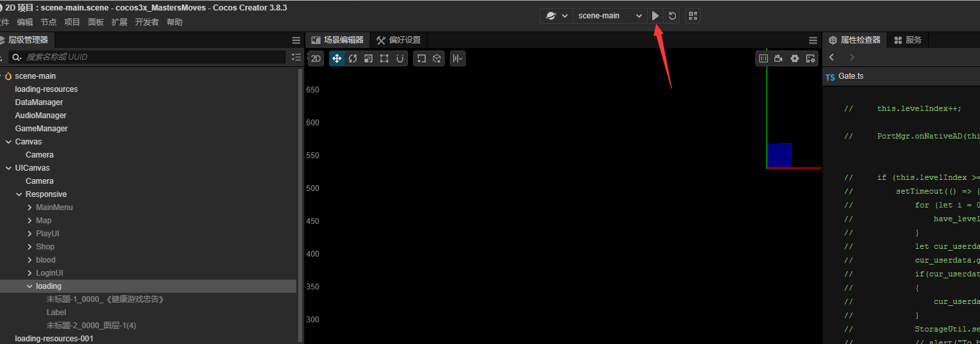The width and height of the screenshot is (980, 344).
Task: Click the scene camera icon
Action: 779,58
